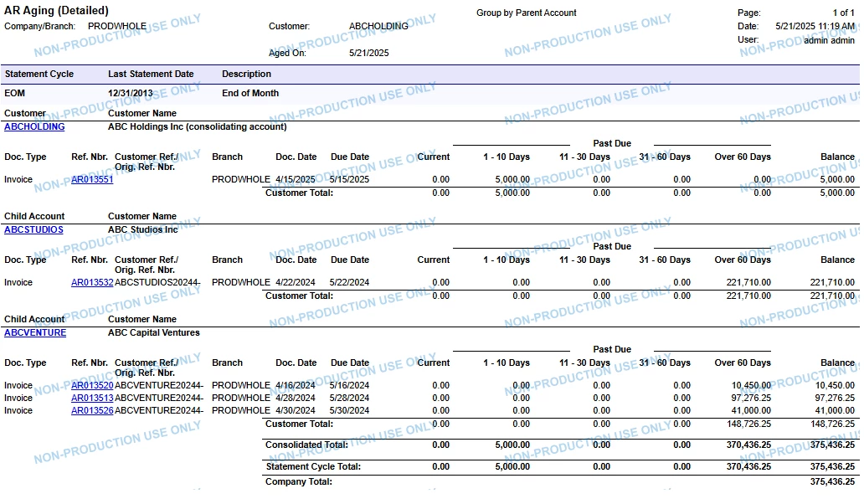The image size is (864, 504).
Task: Select the doc date 4/15/2025
Action: [x=296, y=179]
